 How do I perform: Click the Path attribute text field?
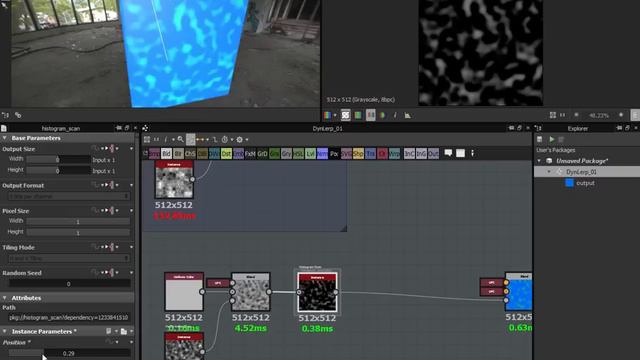point(69,317)
